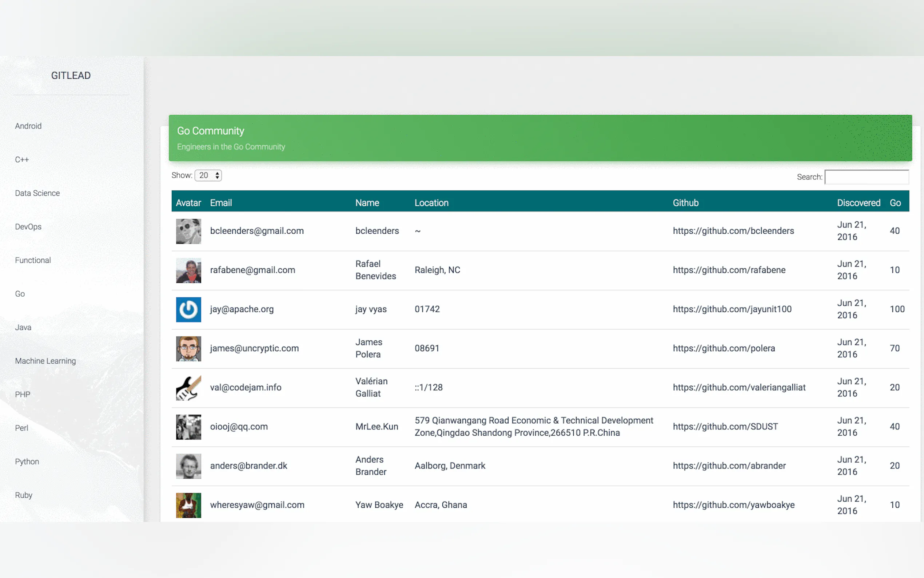The width and height of the screenshot is (924, 578).
Task: Sort by the Discovered column header
Action: 858,203
